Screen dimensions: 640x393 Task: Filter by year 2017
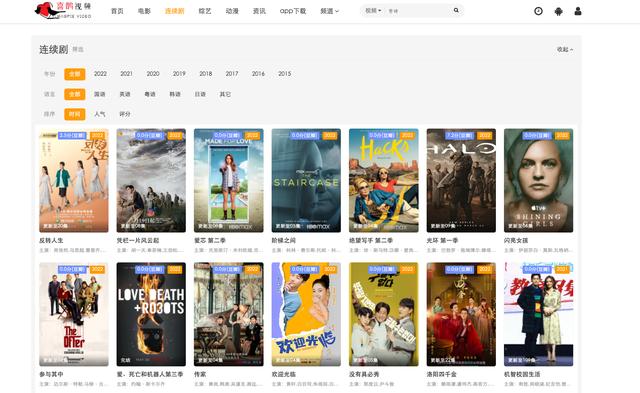pyautogui.click(x=232, y=74)
